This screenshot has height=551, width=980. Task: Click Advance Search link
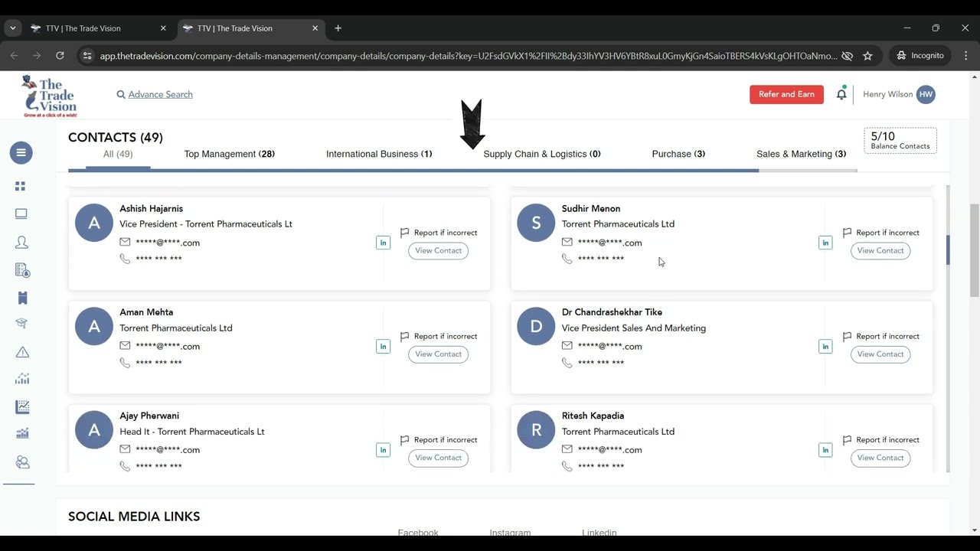point(155,94)
